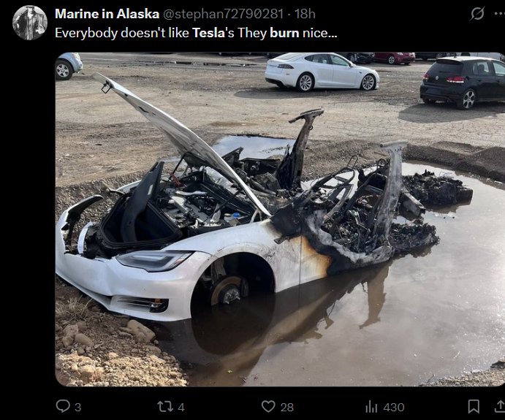Open Marine in Alaska profile avatar

pos(30,23)
